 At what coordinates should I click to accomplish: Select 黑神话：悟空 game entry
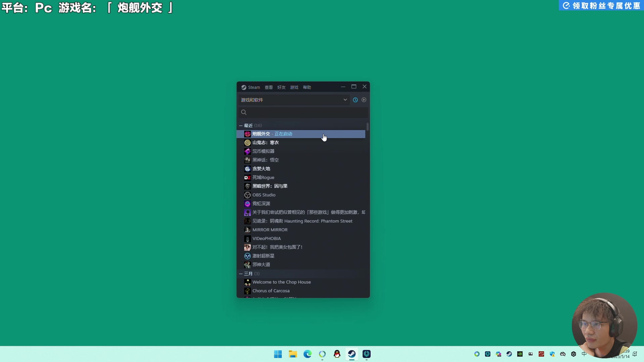[x=301, y=160]
